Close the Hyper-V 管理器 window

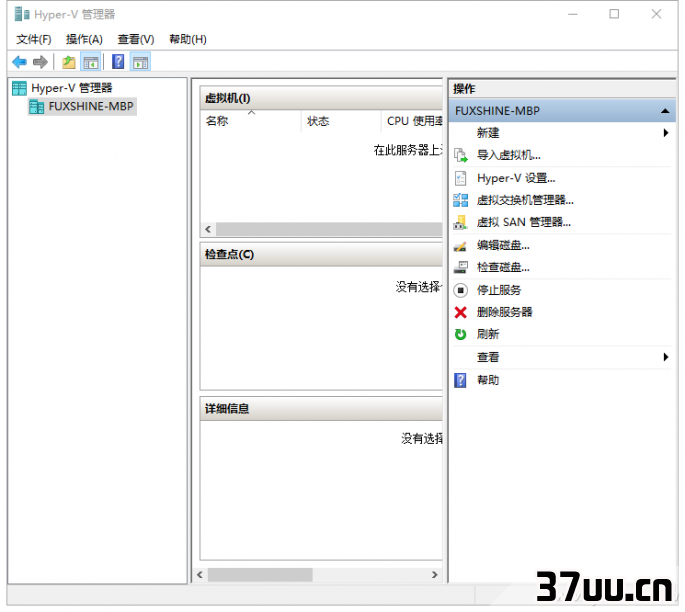click(x=656, y=14)
